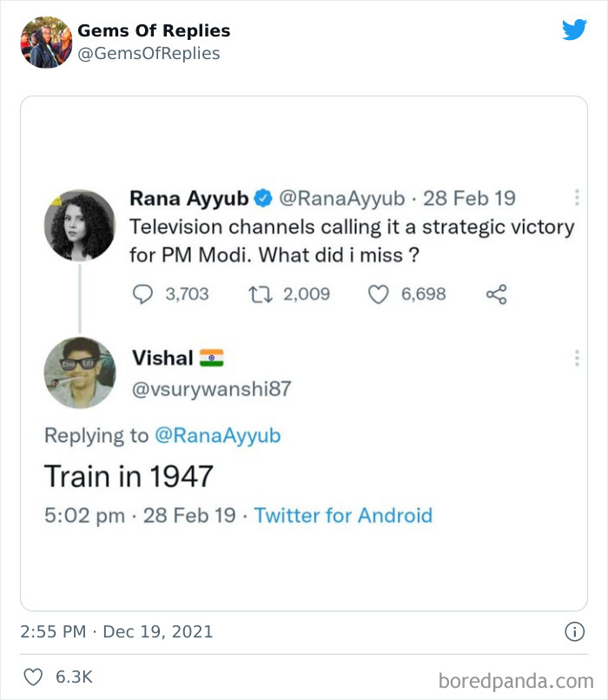Click Vishal's profile avatar

[80, 373]
